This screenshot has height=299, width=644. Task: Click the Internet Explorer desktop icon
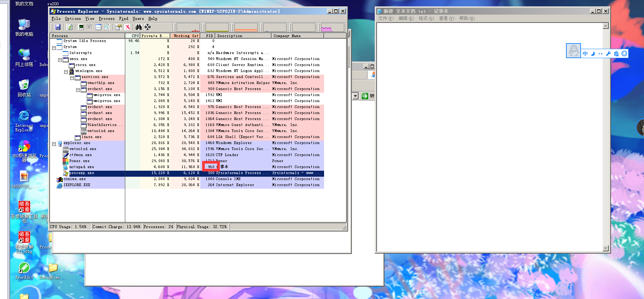(24, 120)
